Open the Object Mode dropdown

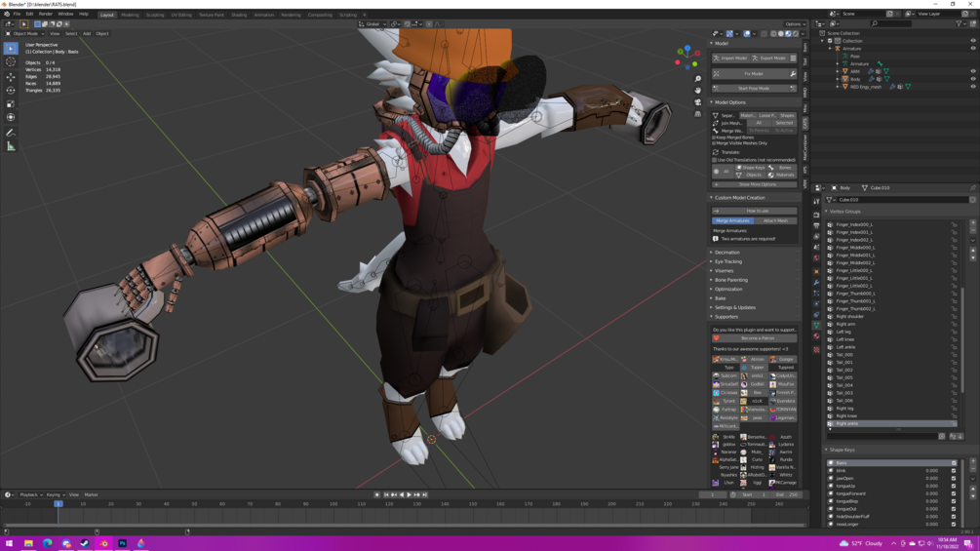coord(25,34)
